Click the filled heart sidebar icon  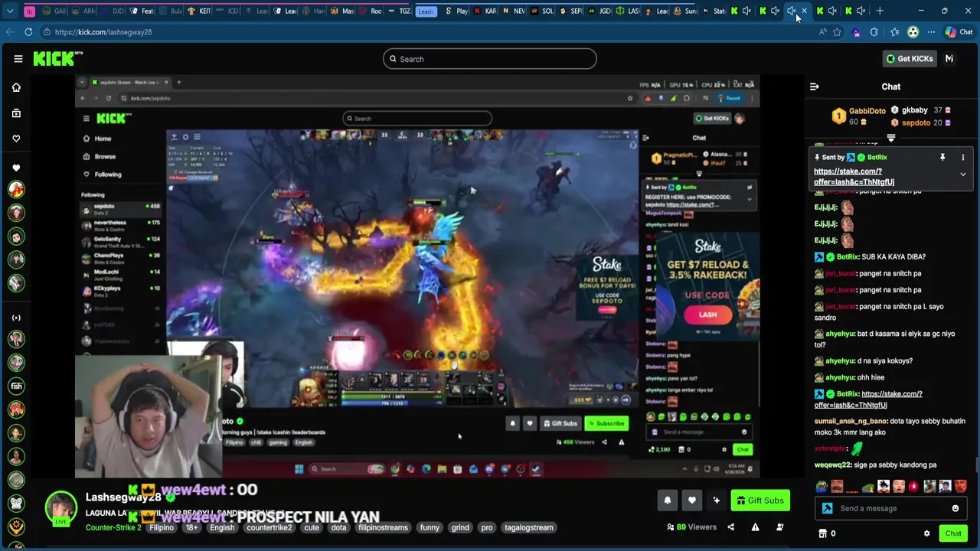[x=16, y=168]
